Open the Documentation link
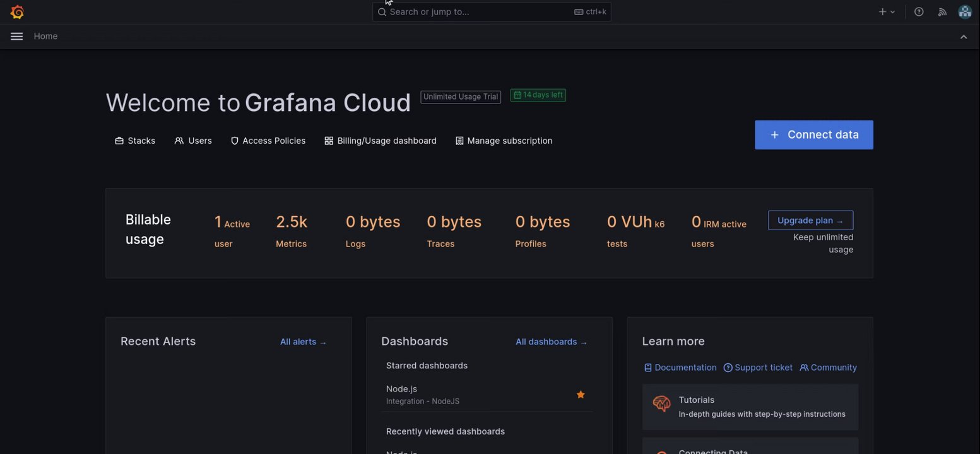 click(x=680, y=368)
